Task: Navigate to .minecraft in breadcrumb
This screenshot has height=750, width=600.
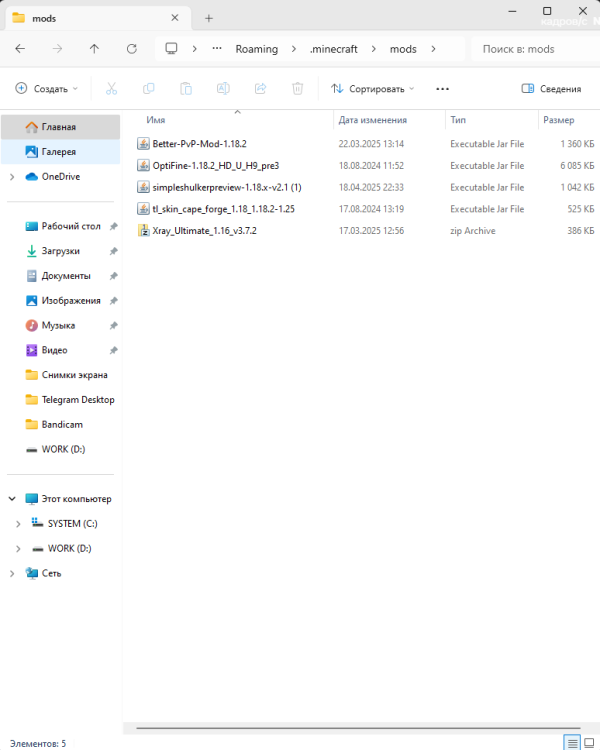Action: tap(333, 49)
